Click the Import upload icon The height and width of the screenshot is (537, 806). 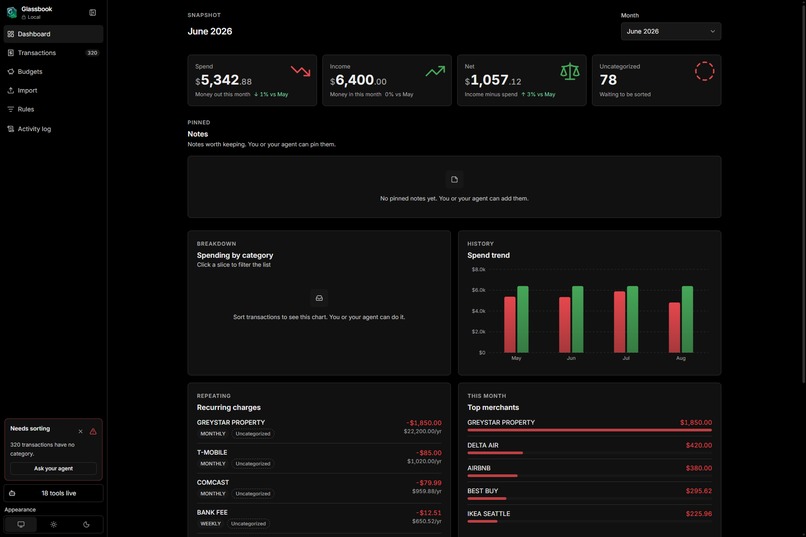(11, 90)
